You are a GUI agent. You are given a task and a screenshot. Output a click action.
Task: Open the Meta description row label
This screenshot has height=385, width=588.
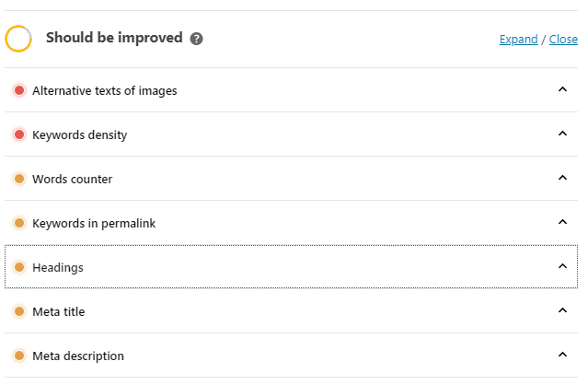(x=78, y=356)
